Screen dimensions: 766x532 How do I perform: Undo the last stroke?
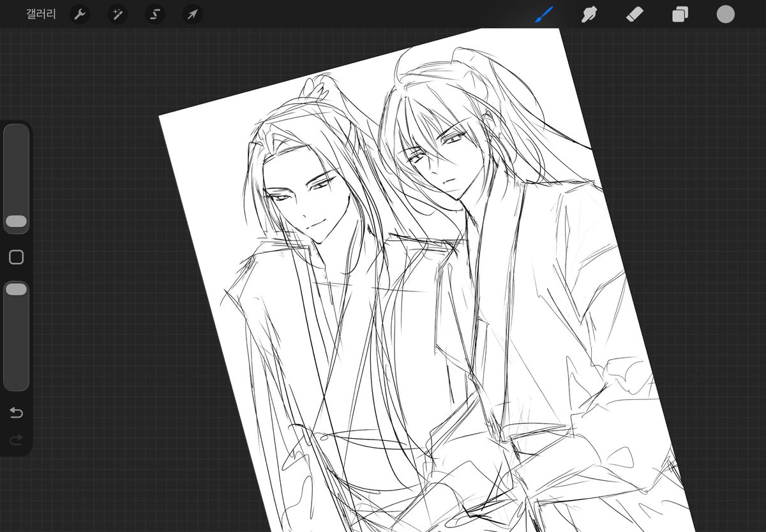16,413
